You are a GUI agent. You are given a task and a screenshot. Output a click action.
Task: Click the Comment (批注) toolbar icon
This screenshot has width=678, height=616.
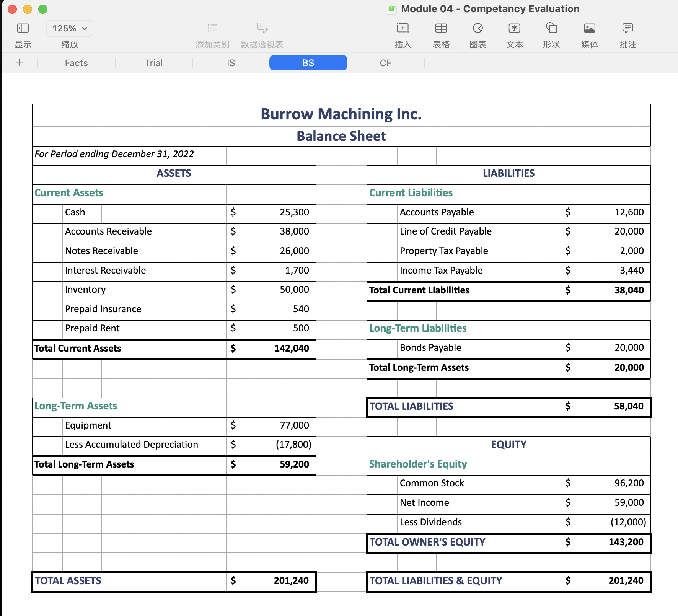coord(627,28)
